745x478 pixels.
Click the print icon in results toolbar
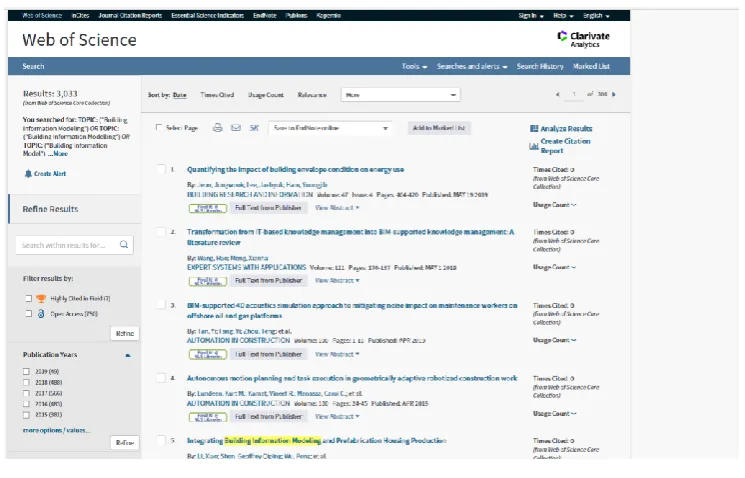click(217, 128)
